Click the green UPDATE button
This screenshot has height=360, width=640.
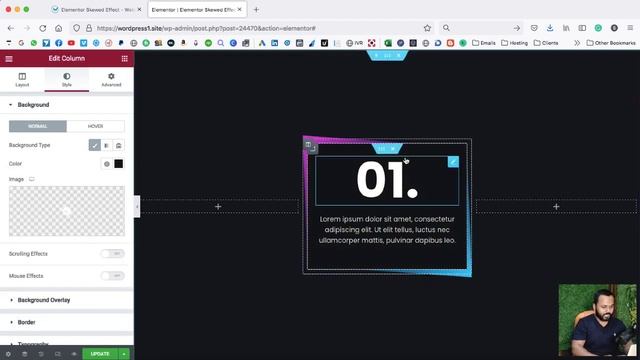[100, 354]
